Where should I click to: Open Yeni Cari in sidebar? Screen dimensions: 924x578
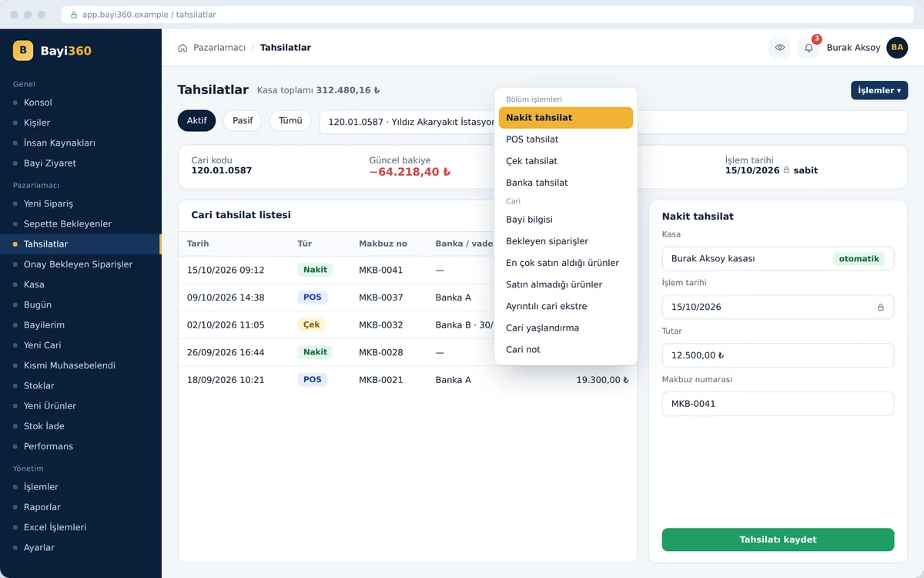[81, 345]
